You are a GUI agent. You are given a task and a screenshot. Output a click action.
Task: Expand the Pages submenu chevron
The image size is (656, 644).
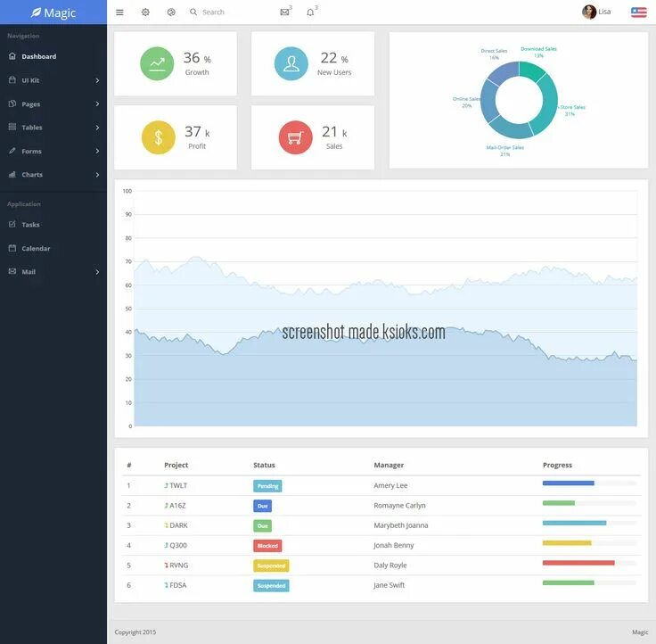[97, 103]
